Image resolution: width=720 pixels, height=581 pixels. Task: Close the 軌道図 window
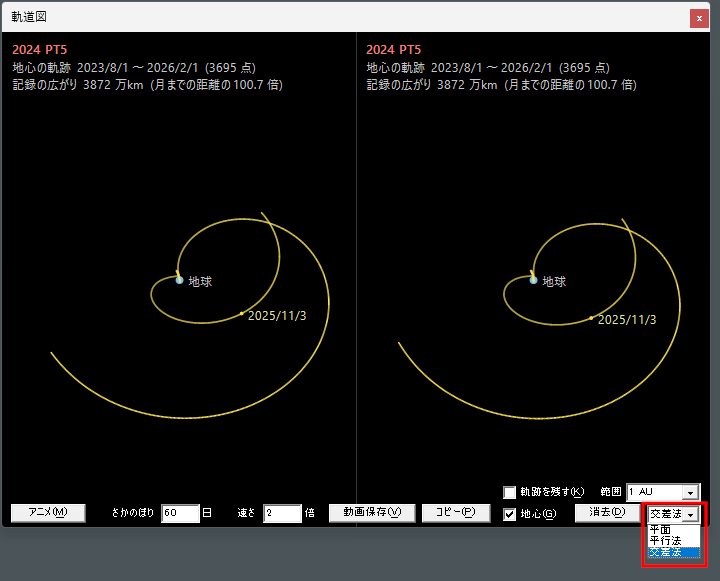[699, 18]
